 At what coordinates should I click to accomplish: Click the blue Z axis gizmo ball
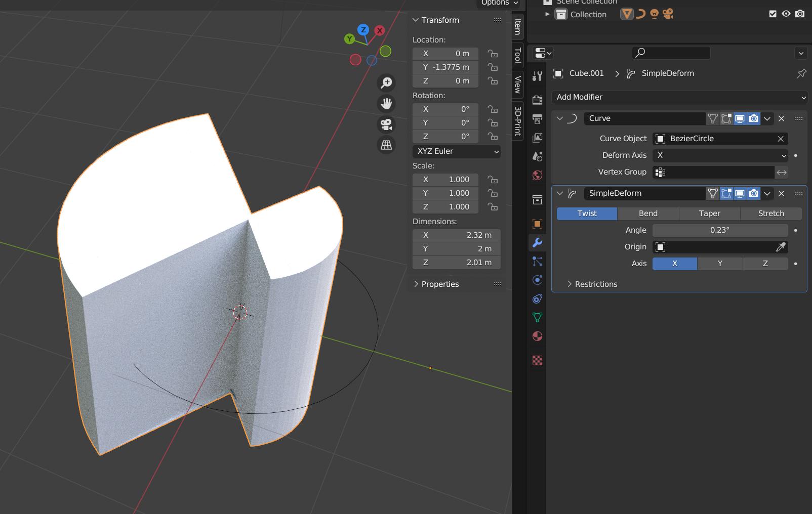point(363,30)
